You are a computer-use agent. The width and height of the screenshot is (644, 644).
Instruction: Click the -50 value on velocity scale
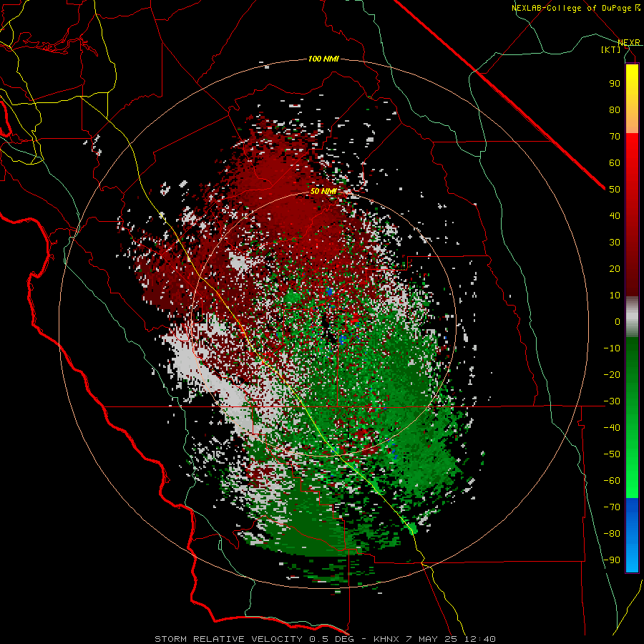(612, 454)
